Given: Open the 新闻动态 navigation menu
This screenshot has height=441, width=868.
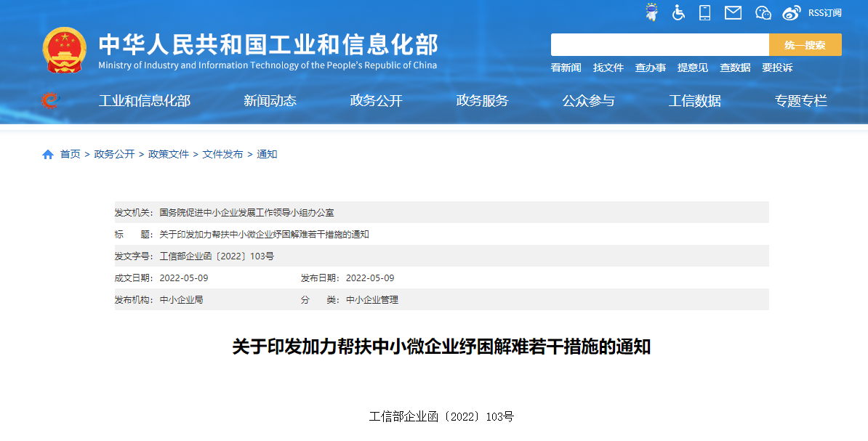Looking at the screenshot, I should click(x=270, y=101).
